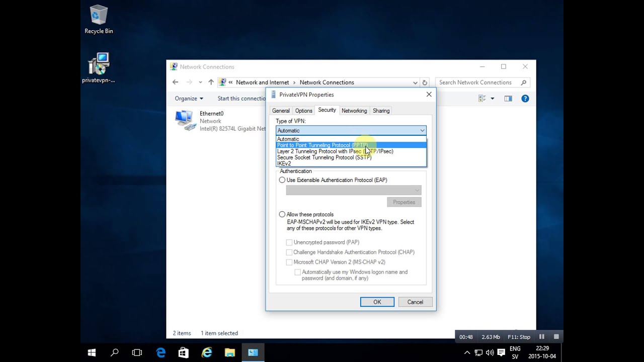Click the Ethernet0 network adapter icon
The height and width of the screenshot is (362, 644).
(x=185, y=121)
